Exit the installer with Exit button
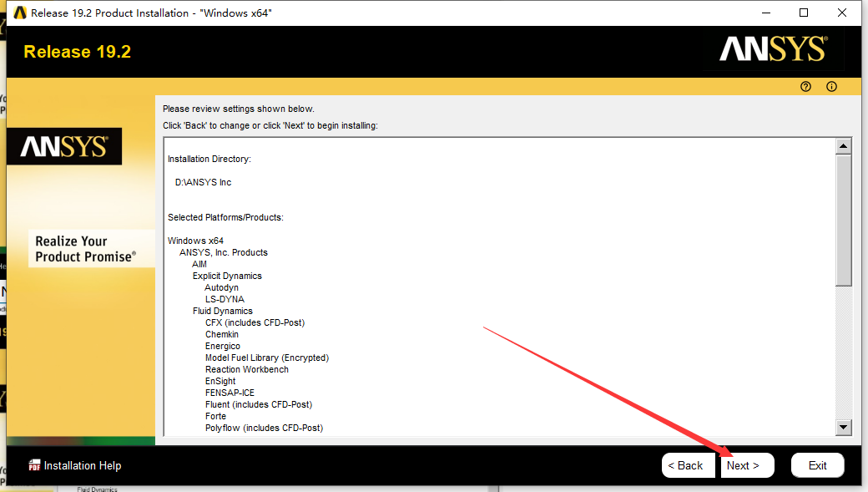This screenshot has width=868, height=492. pos(817,465)
